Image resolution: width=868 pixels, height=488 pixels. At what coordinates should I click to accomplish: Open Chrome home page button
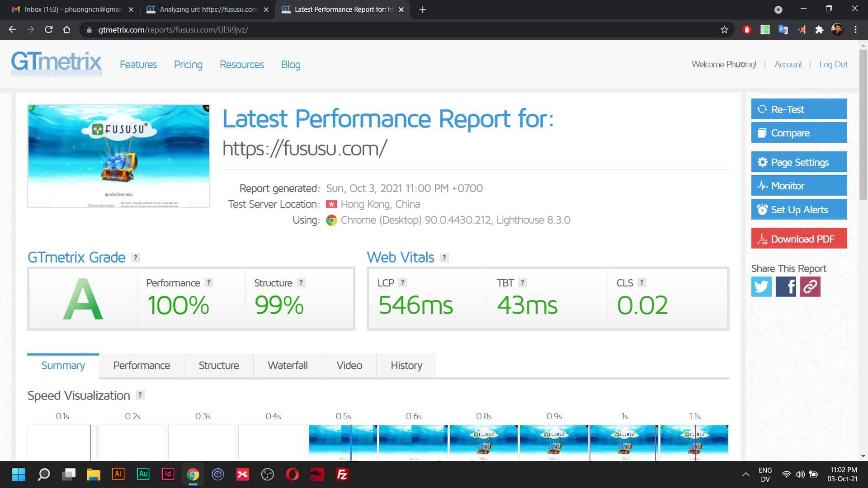(x=67, y=30)
